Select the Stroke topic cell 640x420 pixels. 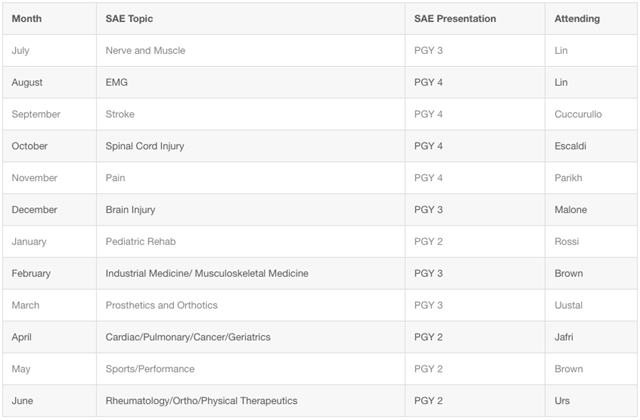(120, 114)
